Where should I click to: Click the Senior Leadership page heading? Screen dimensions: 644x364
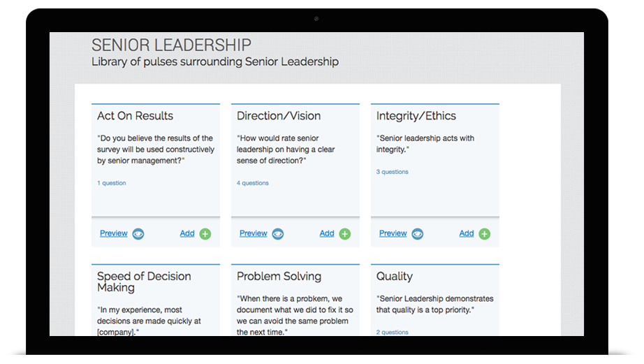171,45
